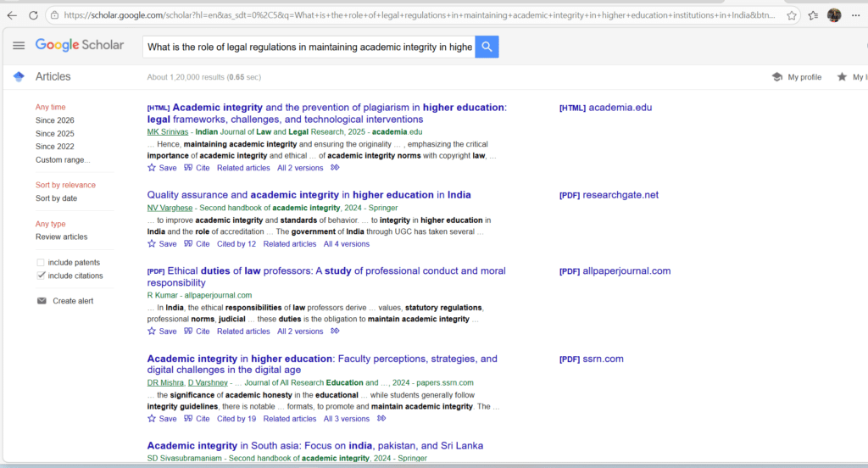This screenshot has width=868, height=468.
Task: Cite the MK Srinivas article
Action: pyautogui.click(x=197, y=168)
